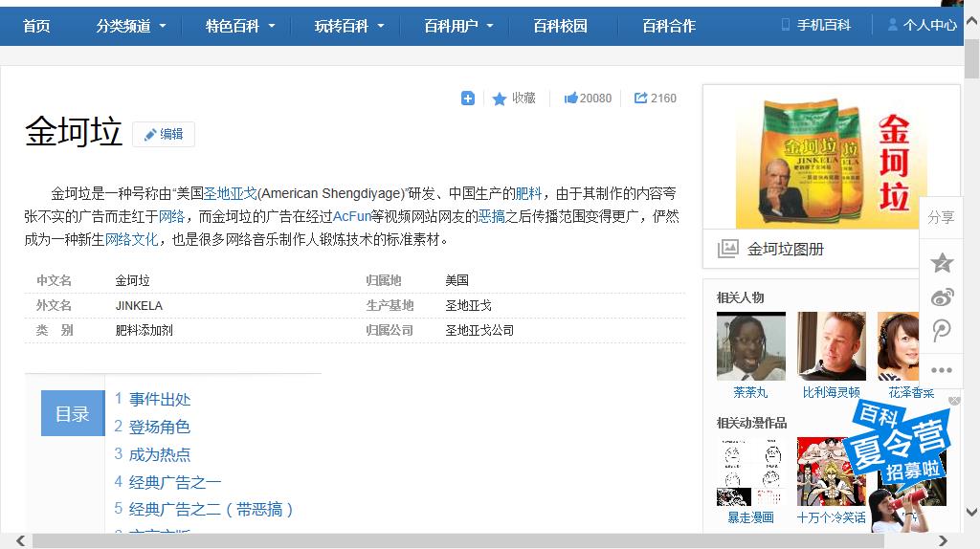This screenshot has height=549, width=980.
Task: Open more share options via the three dots
Action: click(942, 370)
